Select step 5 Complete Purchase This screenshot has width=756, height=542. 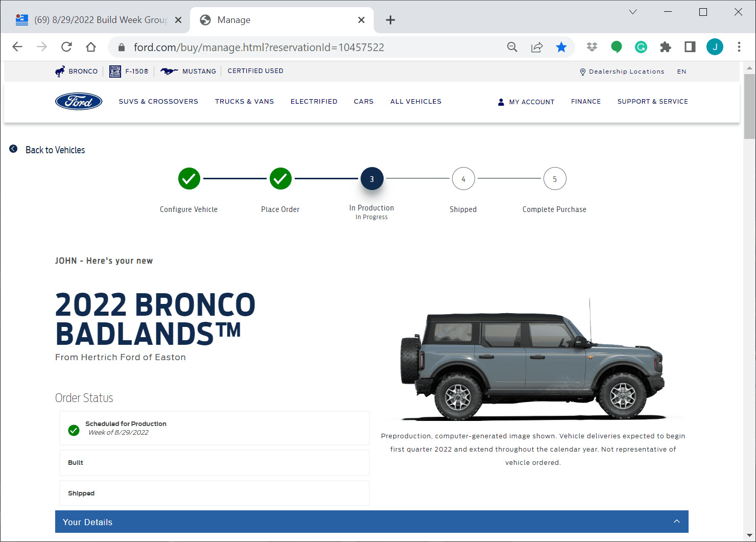(555, 179)
